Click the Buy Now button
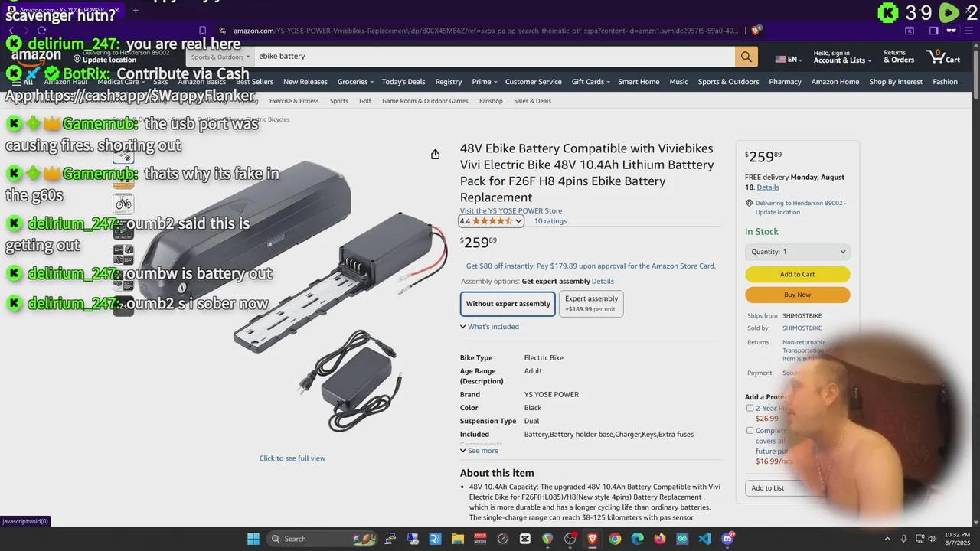 pos(797,295)
